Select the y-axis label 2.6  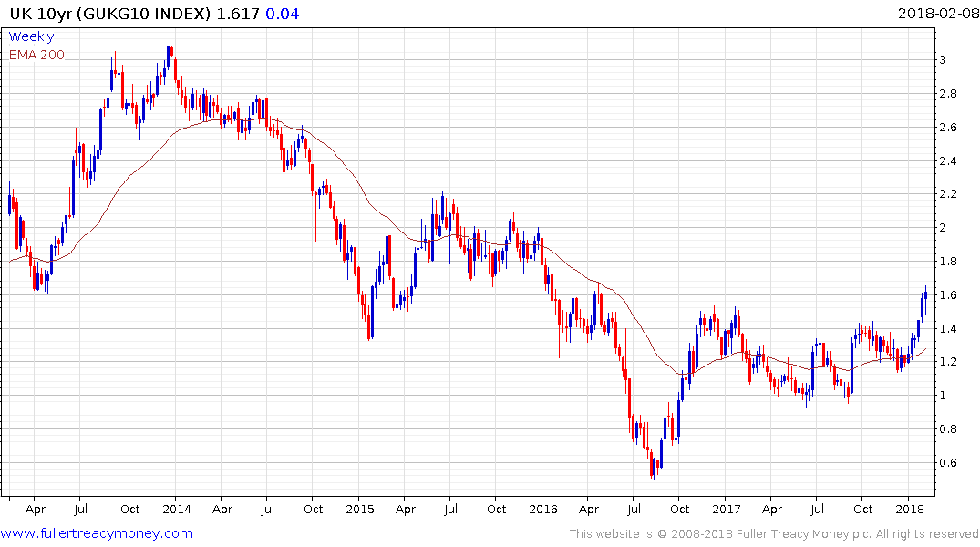948,128
